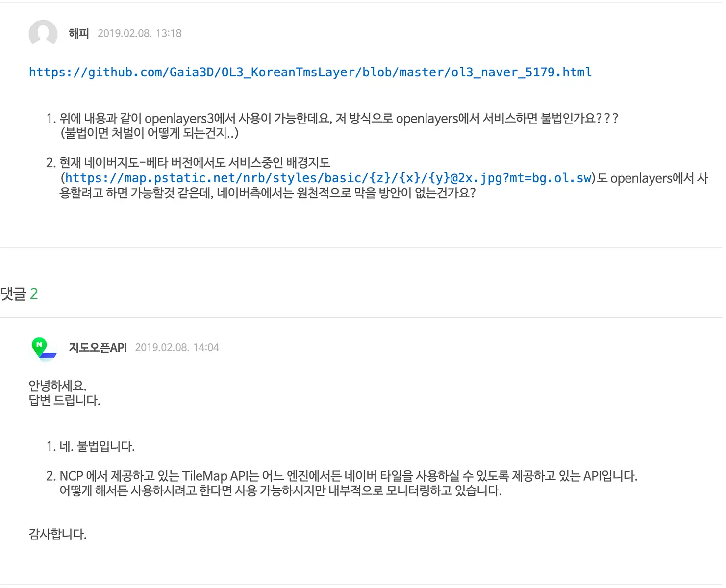Click the line asking about 불법이면 처벌
The image size is (726, 588).
[x=149, y=133]
